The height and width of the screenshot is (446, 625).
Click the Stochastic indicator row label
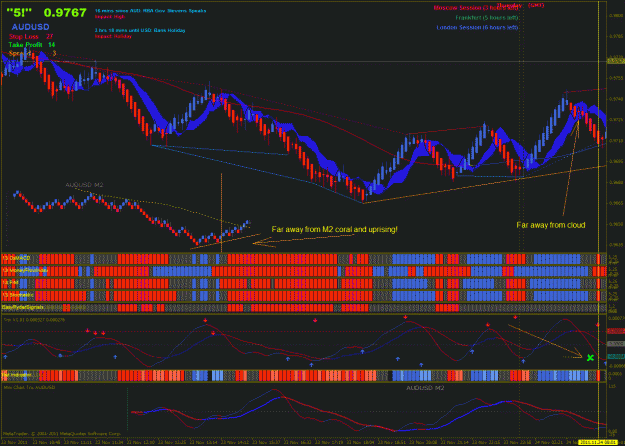tap(18, 295)
